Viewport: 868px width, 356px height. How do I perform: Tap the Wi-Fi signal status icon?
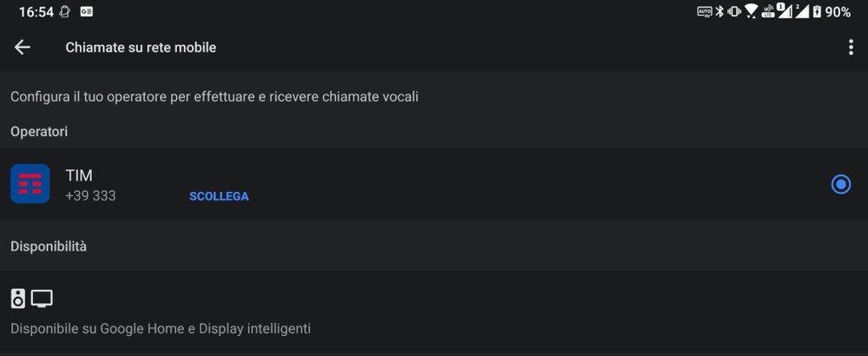tap(751, 11)
